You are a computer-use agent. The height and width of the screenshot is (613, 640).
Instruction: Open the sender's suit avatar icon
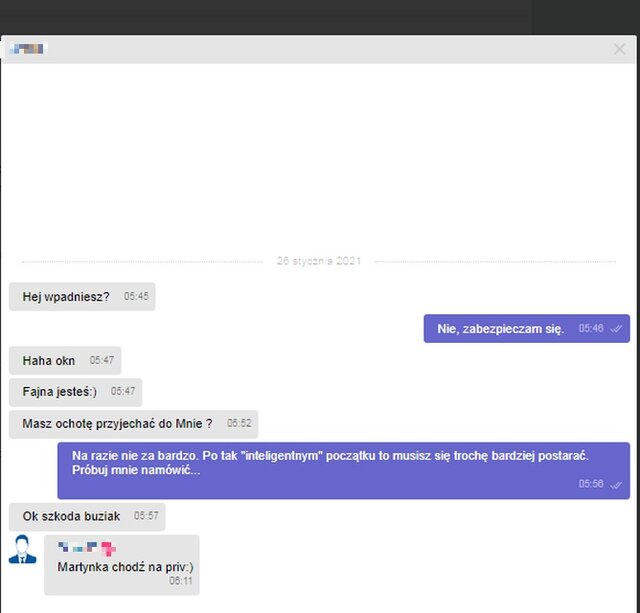[22, 550]
